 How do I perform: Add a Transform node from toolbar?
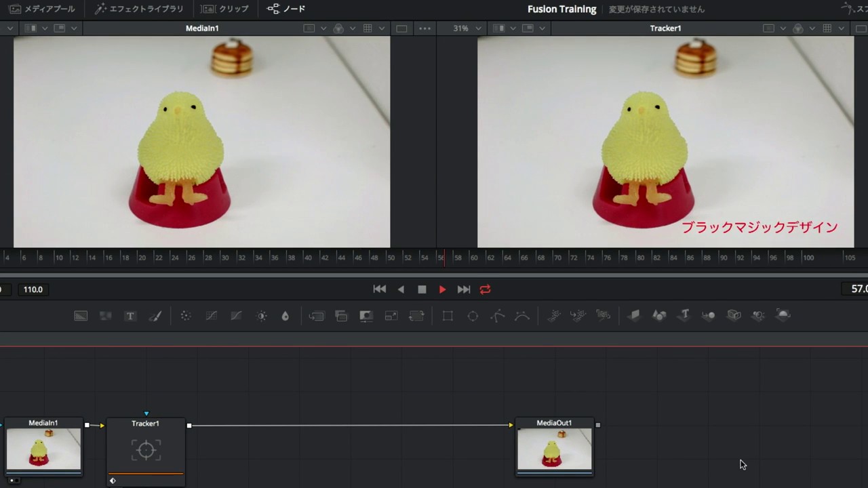(x=416, y=316)
